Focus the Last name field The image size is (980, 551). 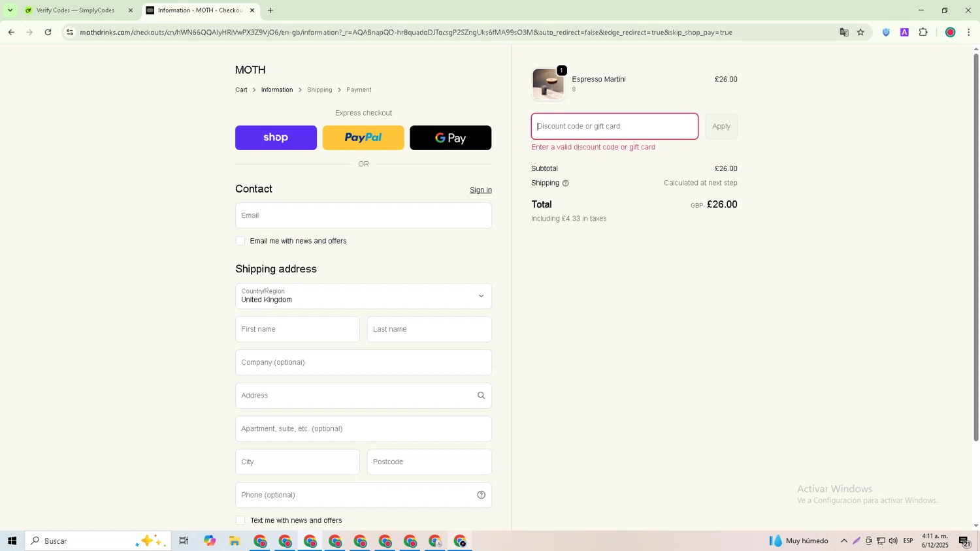pos(429,330)
